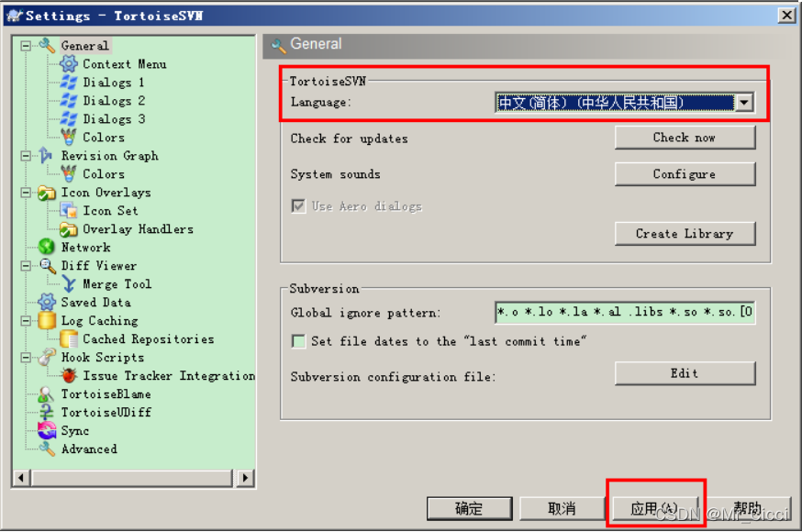The height and width of the screenshot is (532, 802).
Task: Click the 取消 (Cancel) button
Action: coord(563,508)
